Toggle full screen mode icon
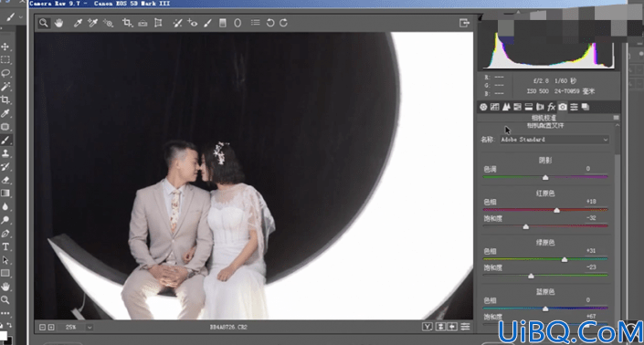The width and height of the screenshot is (644, 345). [464, 23]
